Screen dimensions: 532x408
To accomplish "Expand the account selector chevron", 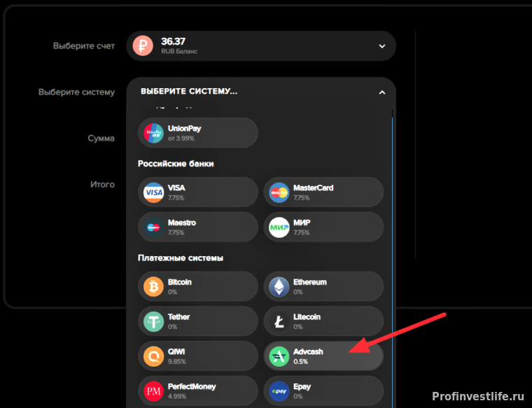I will coord(382,46).
